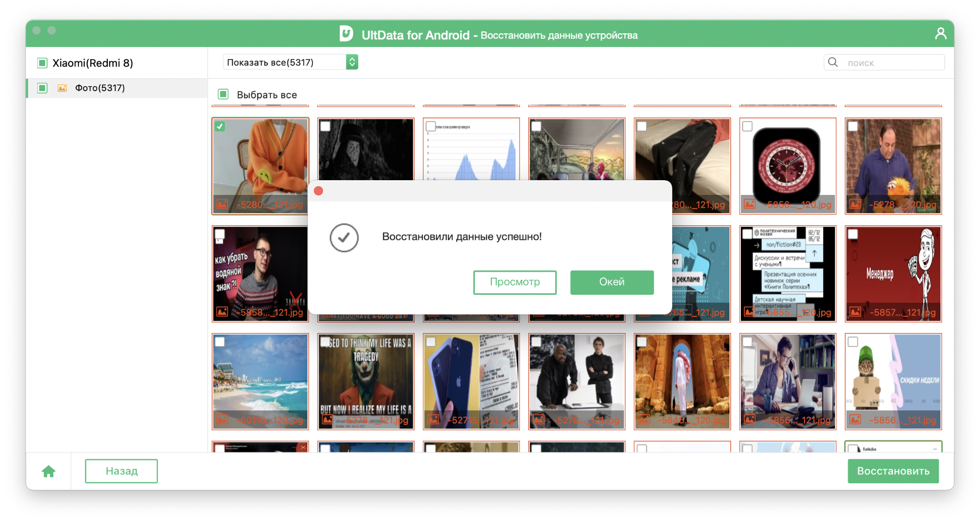The height and width of the screenshot is (522, 980).
Task: Click the Просмотр button
Action: click(515, 282)
